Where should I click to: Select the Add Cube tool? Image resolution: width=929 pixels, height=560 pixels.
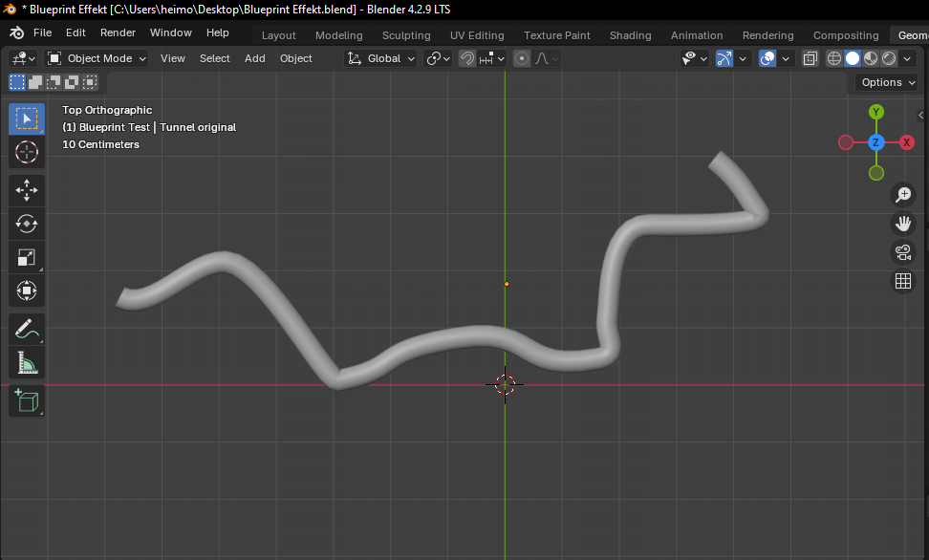[27, 400]
